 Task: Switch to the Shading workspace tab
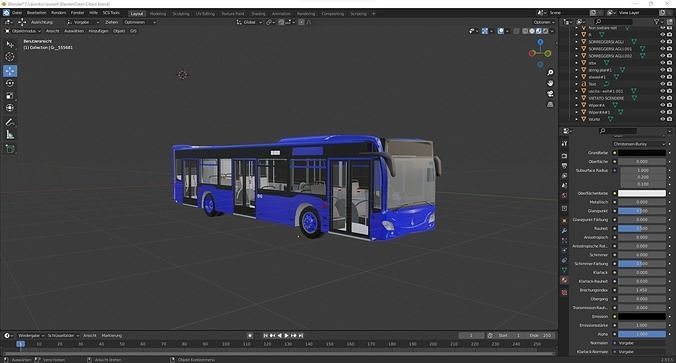point(258,14)
